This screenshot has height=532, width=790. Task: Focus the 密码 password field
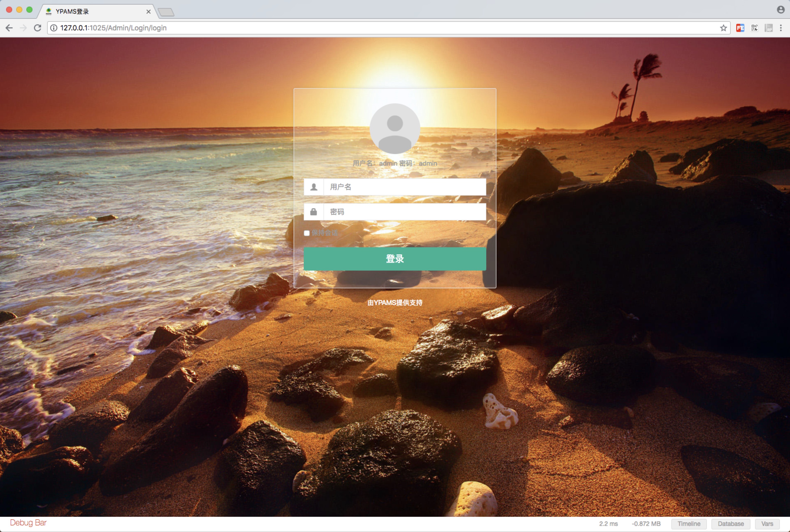click(x=404, y=212)
